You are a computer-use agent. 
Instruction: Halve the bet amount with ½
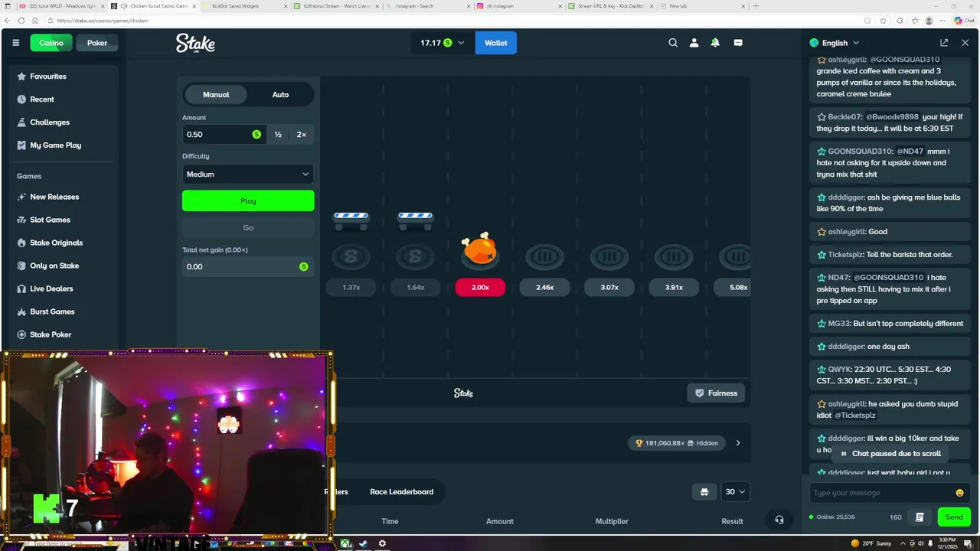[x=278, y=135]
